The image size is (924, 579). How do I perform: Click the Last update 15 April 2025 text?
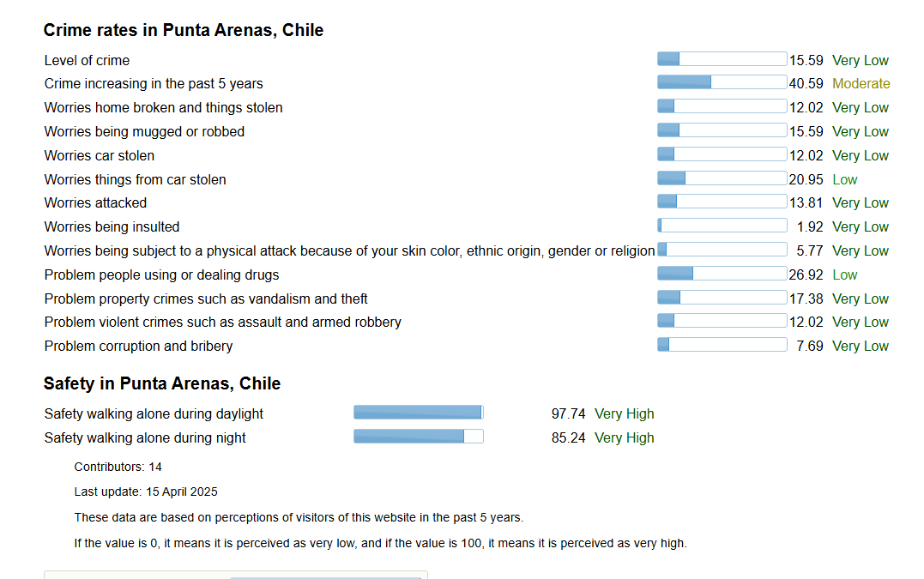146,492
